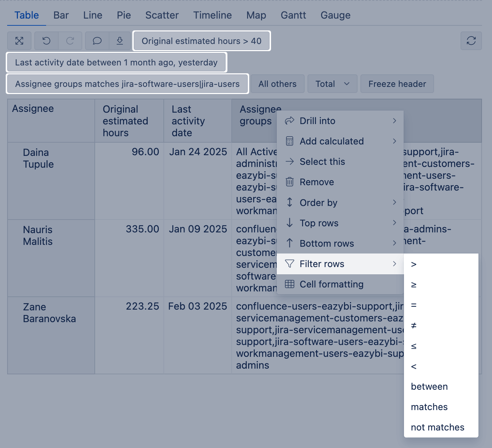Screen dimensions: 492x448
Task: Toggle the All others button
Action: point(277,84)
